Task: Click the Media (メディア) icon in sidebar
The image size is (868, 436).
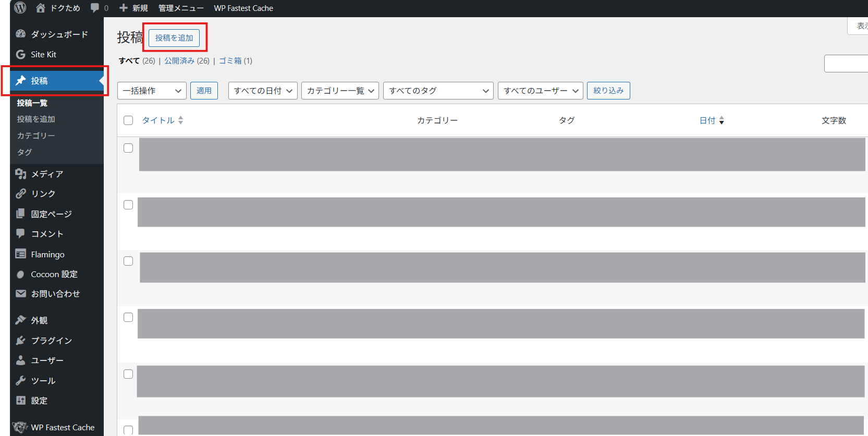Action: click(x=21, y=173)
